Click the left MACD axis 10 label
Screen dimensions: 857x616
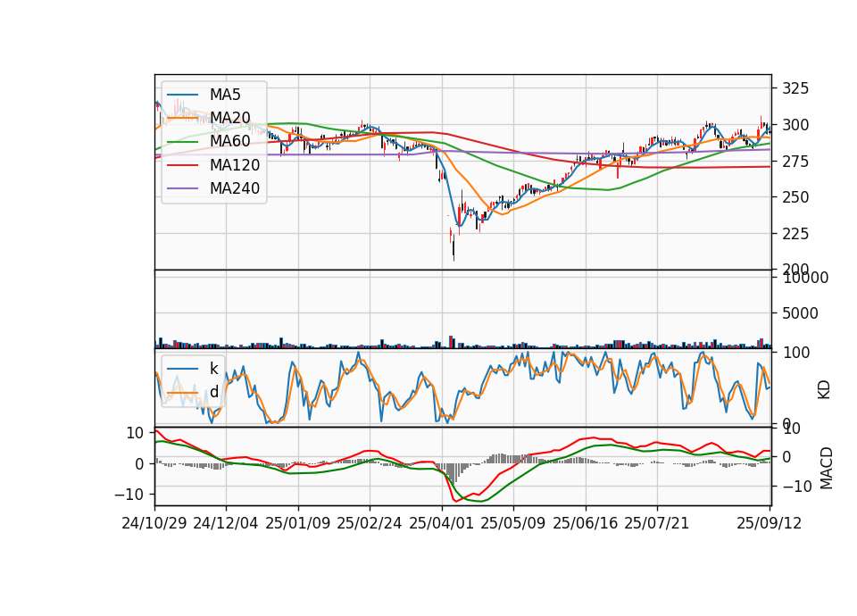pyautogui.click(x=135, y=434)
